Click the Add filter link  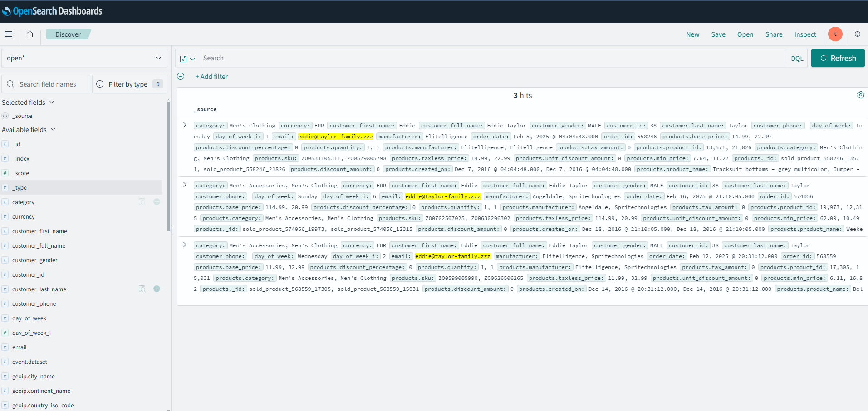click(211, 77)
